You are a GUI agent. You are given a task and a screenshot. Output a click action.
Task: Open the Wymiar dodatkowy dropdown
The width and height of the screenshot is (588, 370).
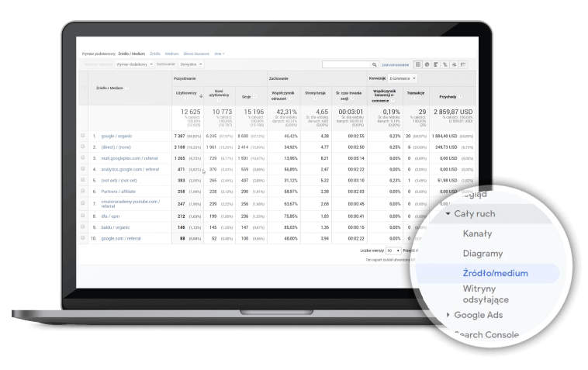(133, 64)
